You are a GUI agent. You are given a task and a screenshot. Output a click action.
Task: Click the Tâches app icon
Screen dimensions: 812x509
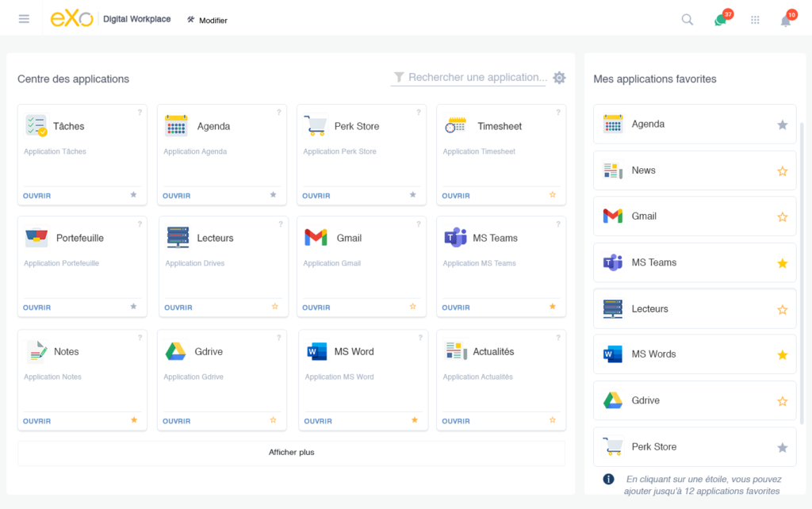(36, 126)
